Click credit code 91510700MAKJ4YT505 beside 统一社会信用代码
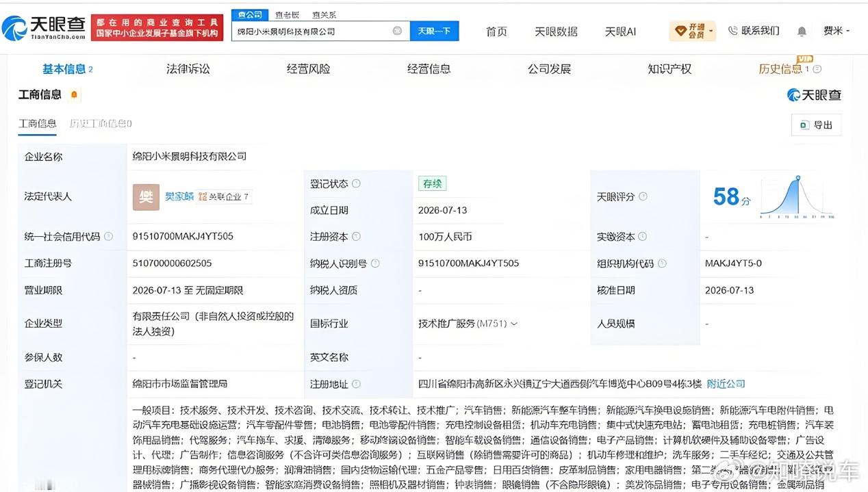 coord(183,236)
